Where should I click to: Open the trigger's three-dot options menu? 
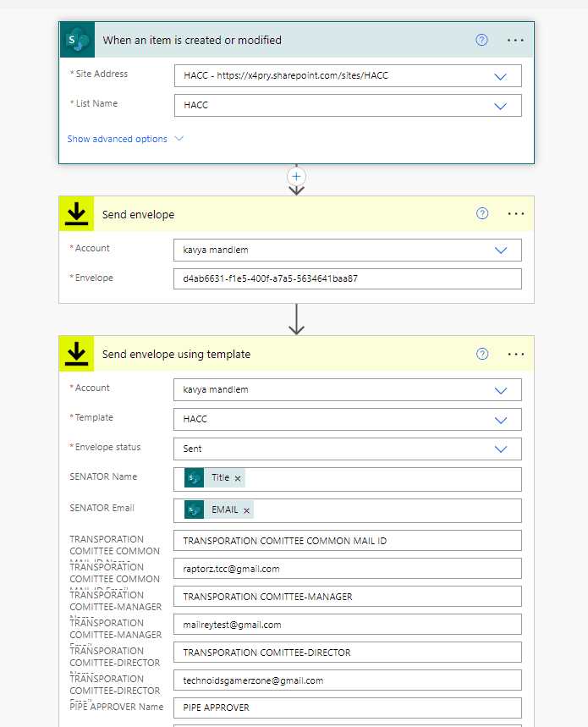[x=515, y=41]
